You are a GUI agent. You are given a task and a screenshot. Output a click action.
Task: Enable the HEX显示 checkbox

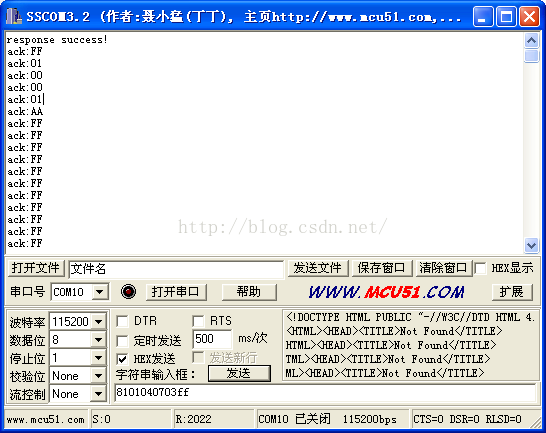point(481,268)
